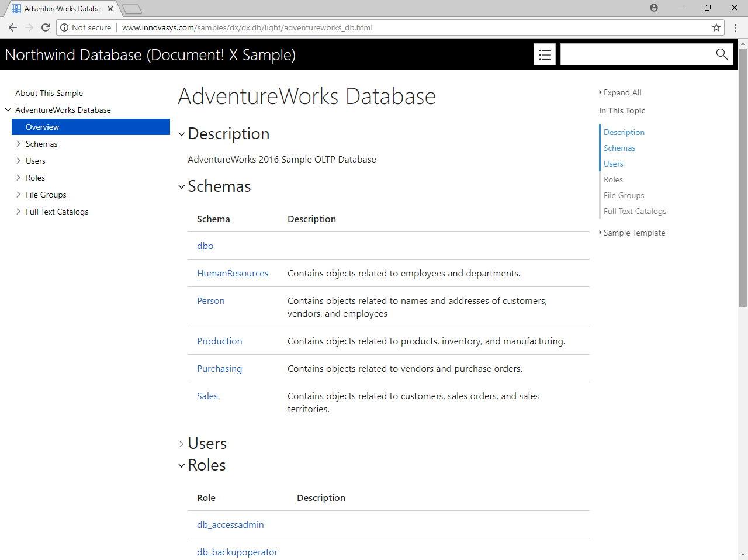This screenshot has height=560, width=748.
Task: Jump to Roles in In This Topic
Action: point(613,179)
